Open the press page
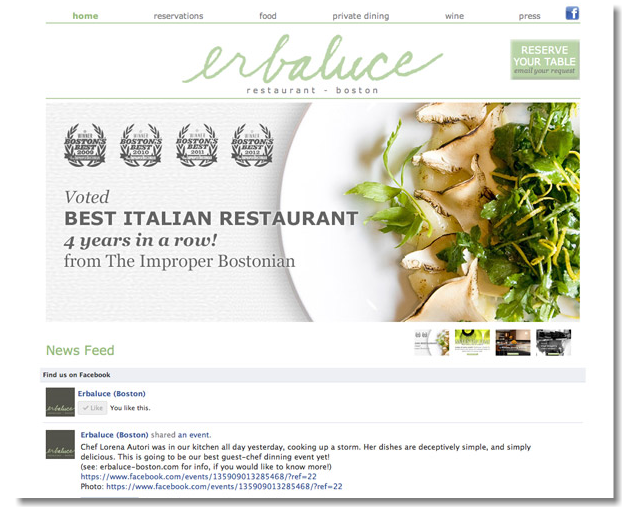Screen dimensions: 636x511 [x=529, y=16]
